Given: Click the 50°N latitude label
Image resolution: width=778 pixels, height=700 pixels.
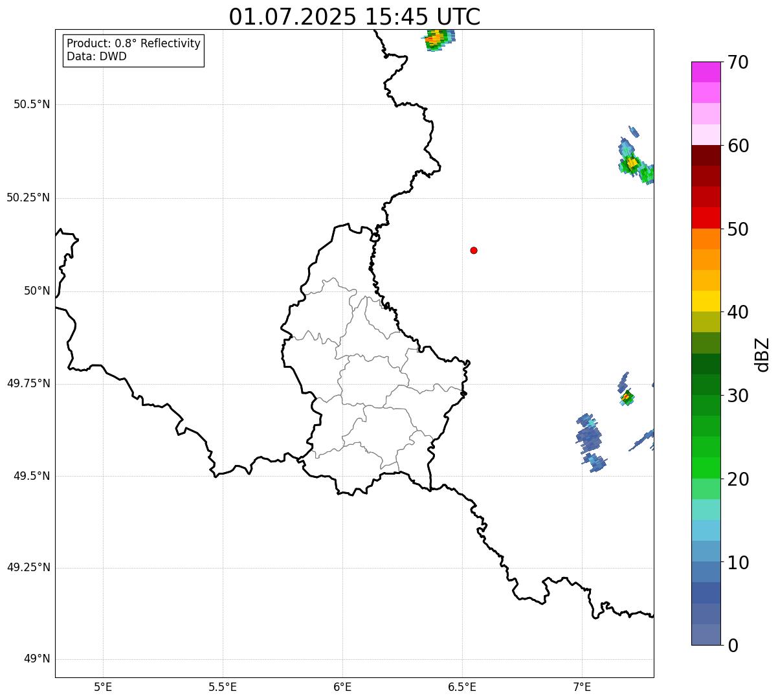Looking at the screenshot, I should click(x=37, y=291).
